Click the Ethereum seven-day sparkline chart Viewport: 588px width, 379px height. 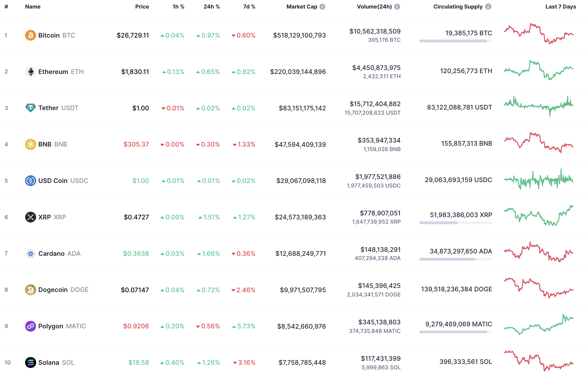[x=538, y=70]
